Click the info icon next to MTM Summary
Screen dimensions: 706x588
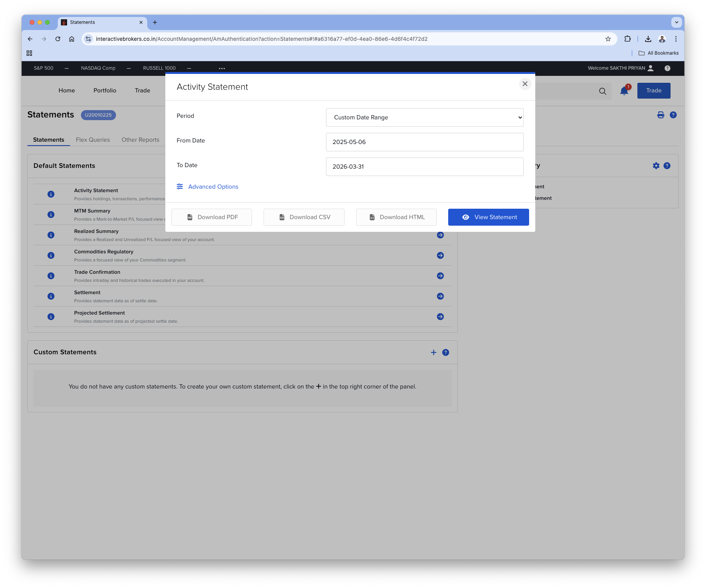tap(51, 214)
